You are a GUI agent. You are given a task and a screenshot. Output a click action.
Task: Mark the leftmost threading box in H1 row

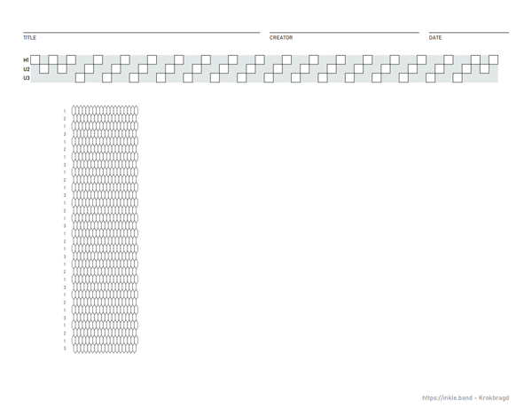(x=35, y=59)
